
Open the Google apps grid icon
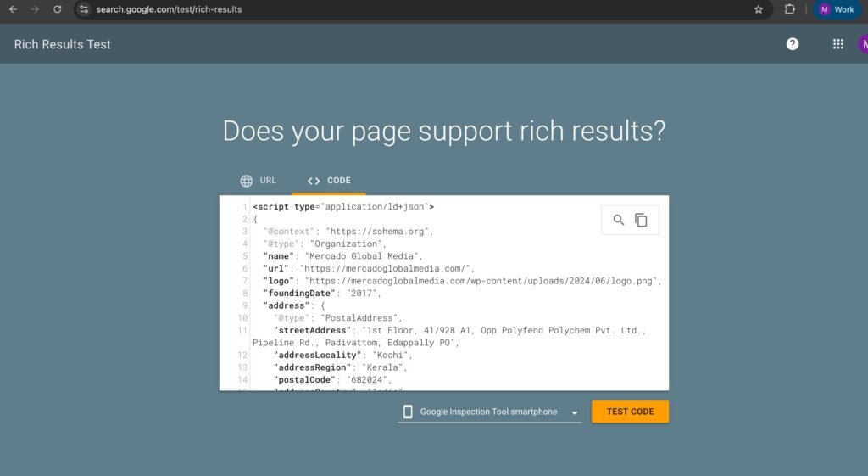838,44
